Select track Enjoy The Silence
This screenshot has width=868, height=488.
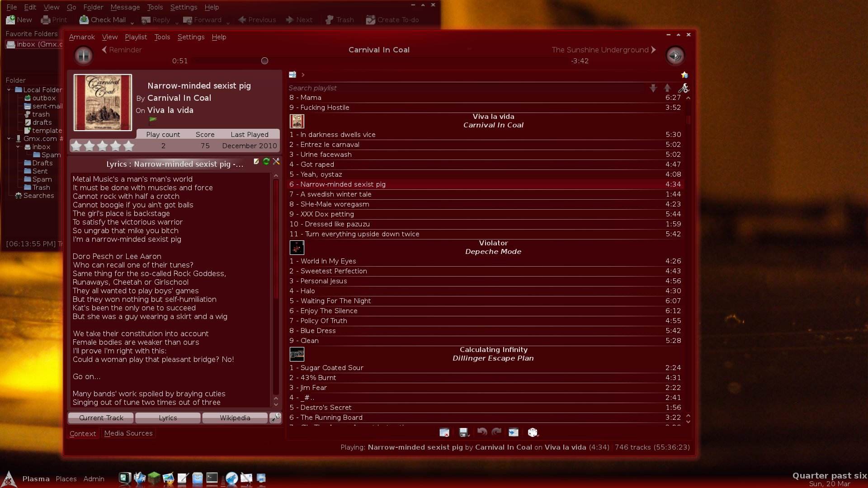click(485, 311)
